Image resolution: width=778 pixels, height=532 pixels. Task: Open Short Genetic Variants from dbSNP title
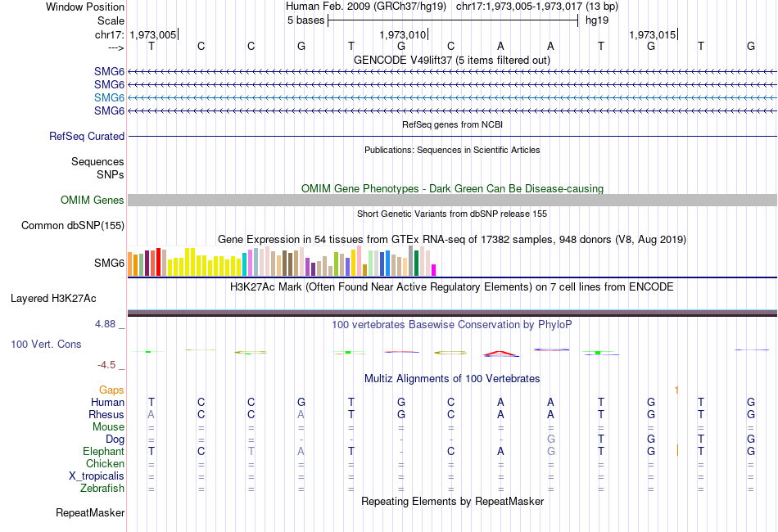tap(452, 214)
